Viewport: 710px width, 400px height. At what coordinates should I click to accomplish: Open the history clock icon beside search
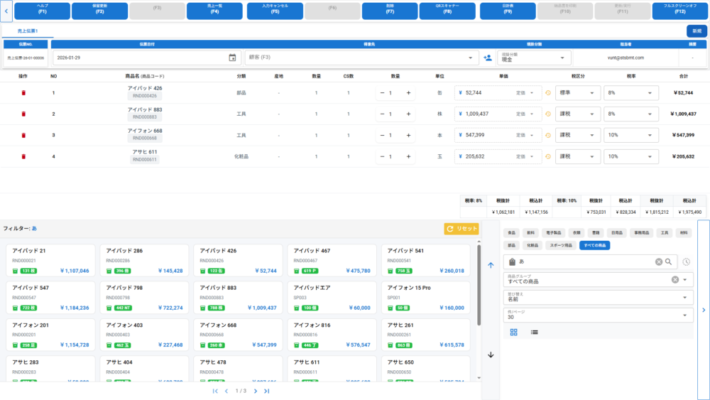pos(687,261)
